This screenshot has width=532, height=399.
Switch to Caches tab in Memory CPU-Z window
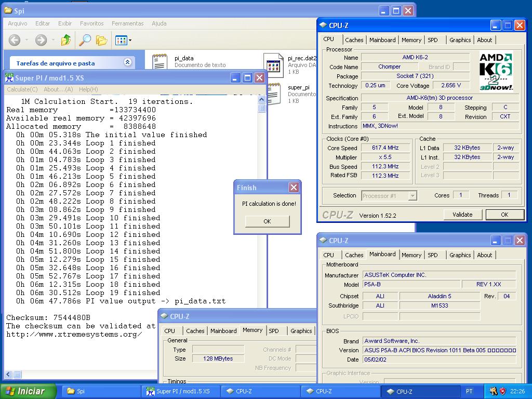point(195,331)
